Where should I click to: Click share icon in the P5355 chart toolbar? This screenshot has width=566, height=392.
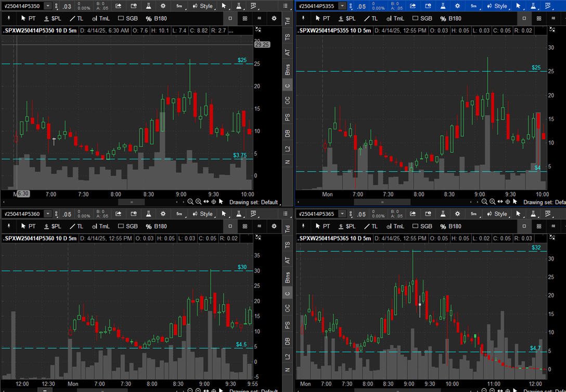point(413,6)
